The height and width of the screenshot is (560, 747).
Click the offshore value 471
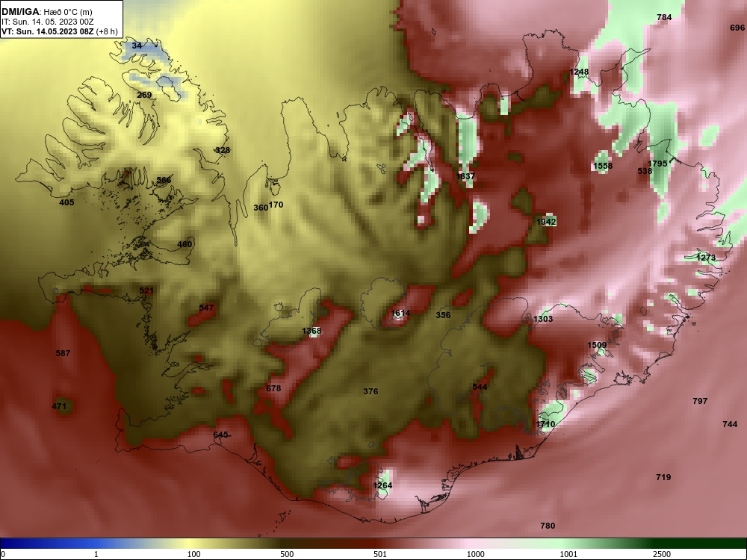click(x=59, y=406)
